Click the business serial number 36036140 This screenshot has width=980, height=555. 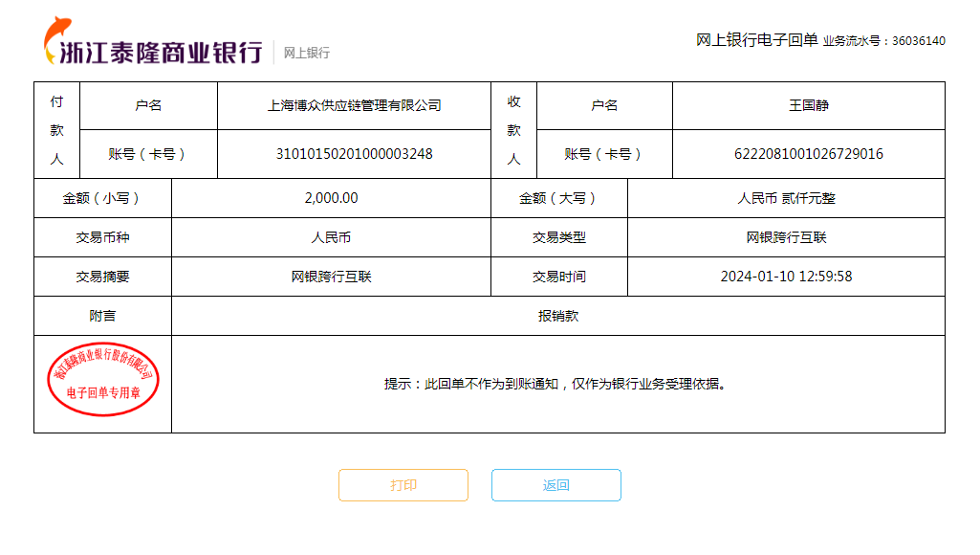pos(918,41)
